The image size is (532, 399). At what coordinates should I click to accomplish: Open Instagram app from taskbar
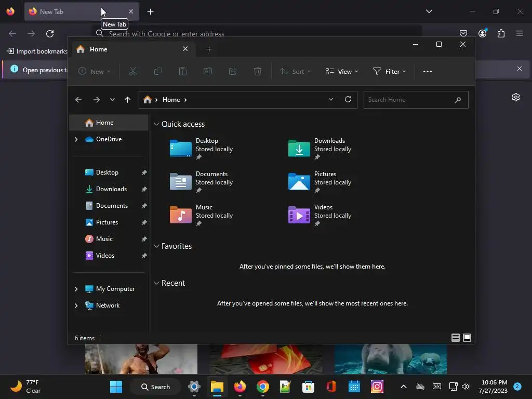pos(377,387)
